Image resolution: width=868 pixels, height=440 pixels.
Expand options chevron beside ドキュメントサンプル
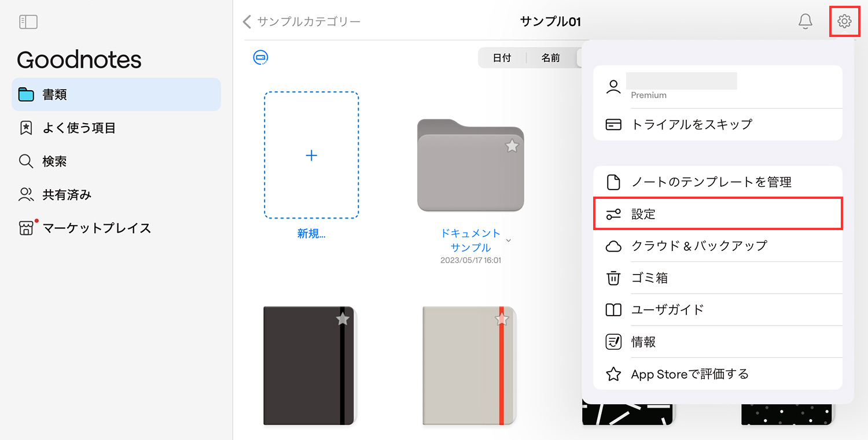click(x=509, y=240)
